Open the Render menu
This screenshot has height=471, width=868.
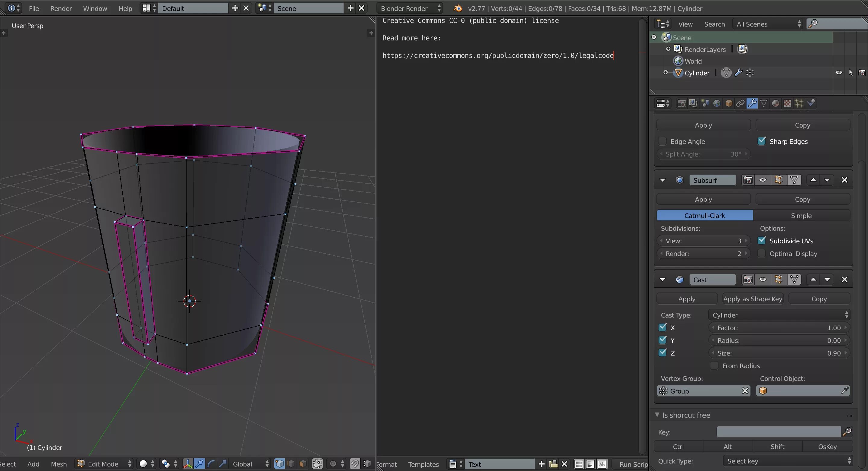pyautogui.click(x=61, y=8)
